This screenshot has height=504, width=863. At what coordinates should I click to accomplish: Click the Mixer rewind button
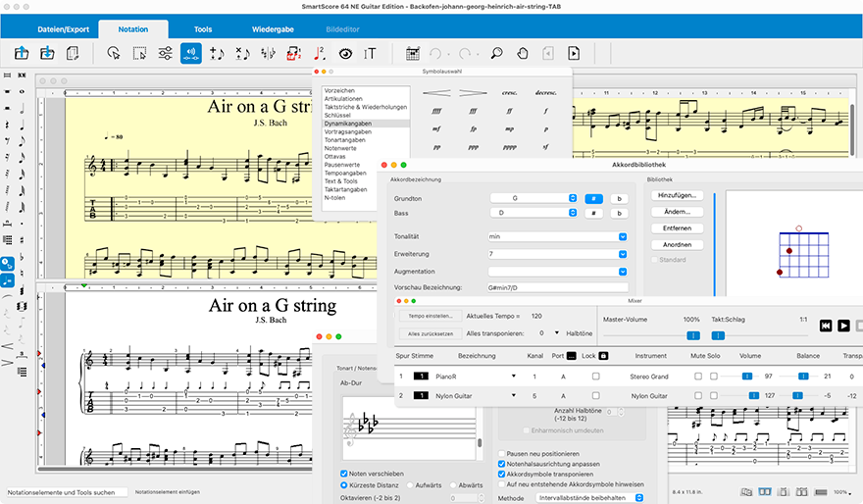[x=826, y=326]
